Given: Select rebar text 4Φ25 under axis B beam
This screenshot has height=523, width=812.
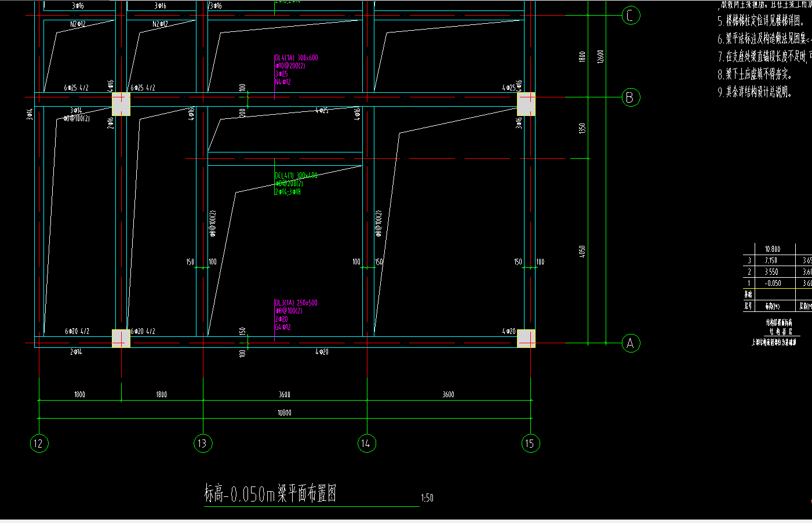Looking at the screenshot, I should pyautogui.click(x=322, y=111).
